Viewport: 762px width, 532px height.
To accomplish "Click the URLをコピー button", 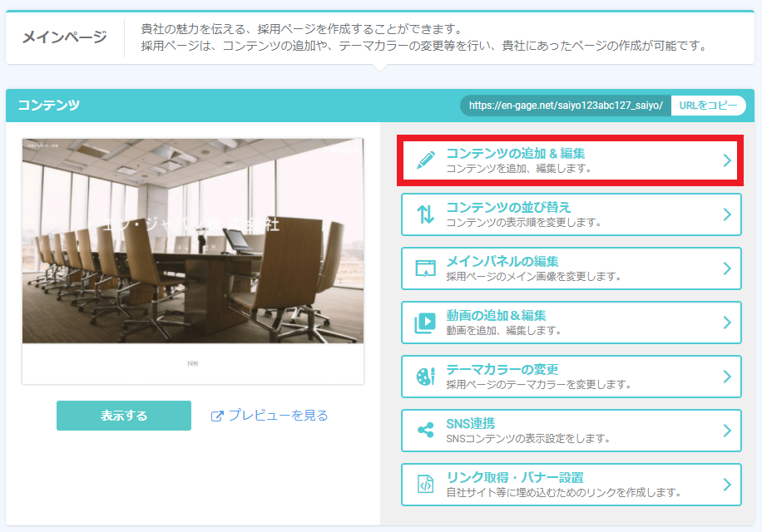I will point(708,106).
